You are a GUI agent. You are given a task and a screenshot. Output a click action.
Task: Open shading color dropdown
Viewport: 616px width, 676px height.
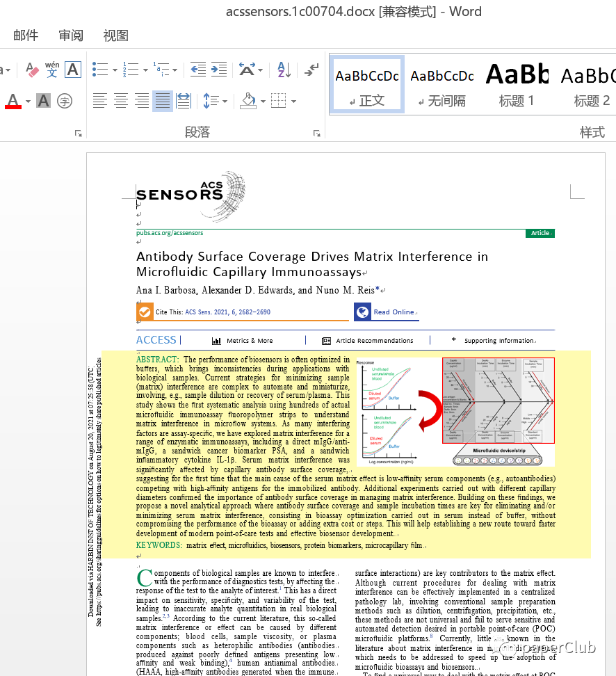click(x=263, y=102)
